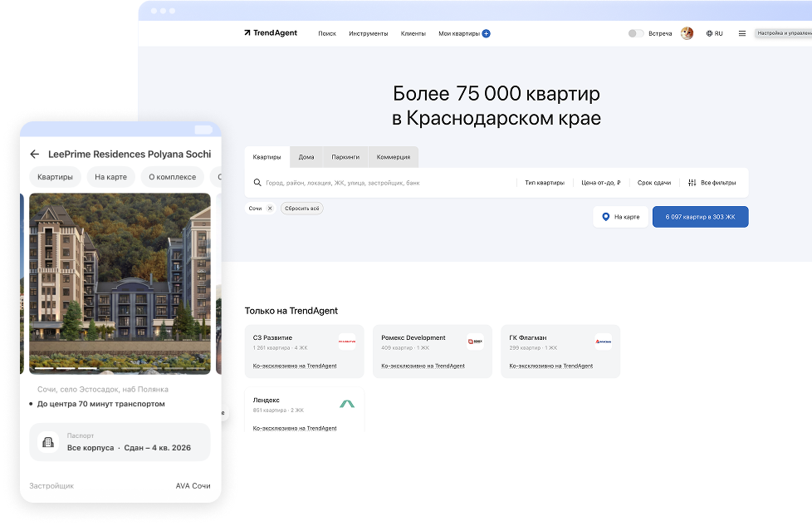Click Сбросить всё button
The height and width of the screenshot is (526, 812).
click(x=302, y=209)
